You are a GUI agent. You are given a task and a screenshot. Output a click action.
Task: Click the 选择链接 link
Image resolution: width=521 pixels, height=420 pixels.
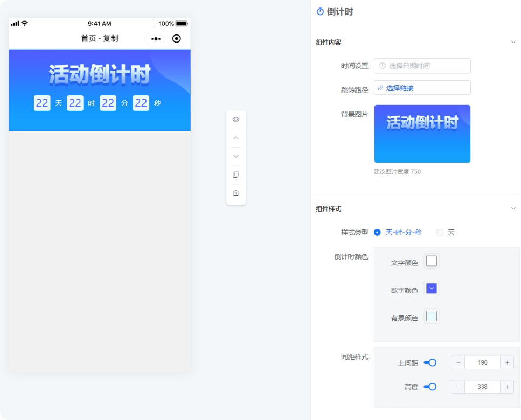tap(400, 88)
